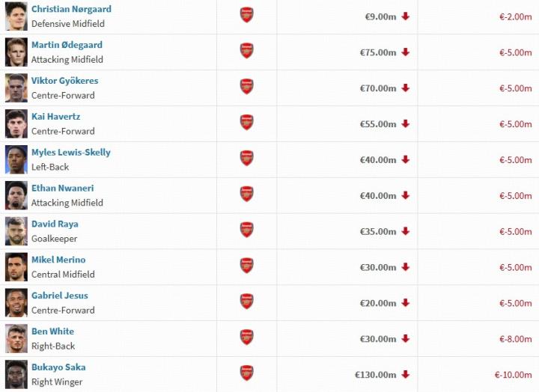This screenshot has height=392, width=539.
Task: Click red down arrow next to €9.00m
Action: tap(406, 16)
